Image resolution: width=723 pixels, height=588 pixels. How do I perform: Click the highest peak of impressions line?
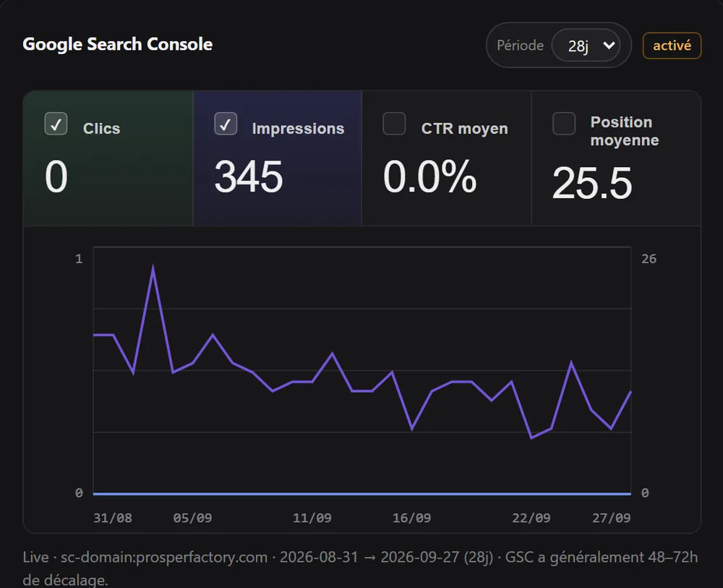153,267
